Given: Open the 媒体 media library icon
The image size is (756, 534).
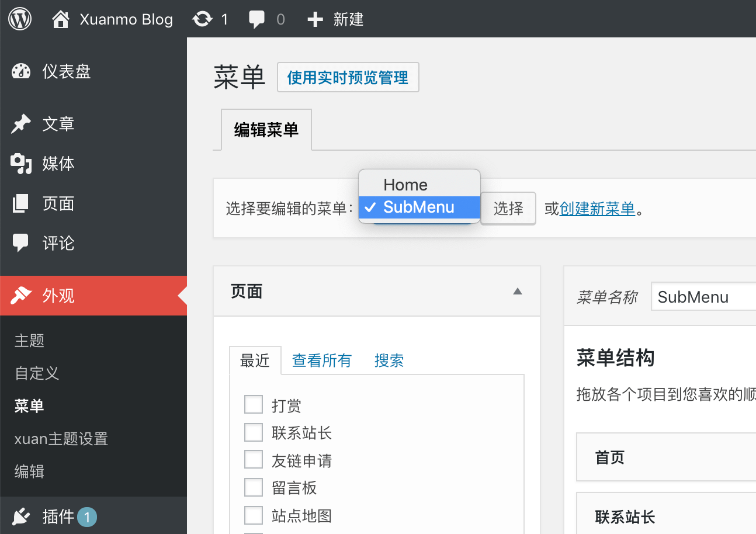Looking at the screenshot, I should point(20,164).
